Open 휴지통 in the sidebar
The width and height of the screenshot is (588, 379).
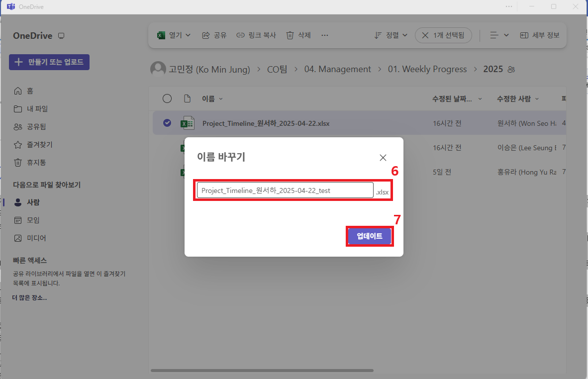click(30, 162)
